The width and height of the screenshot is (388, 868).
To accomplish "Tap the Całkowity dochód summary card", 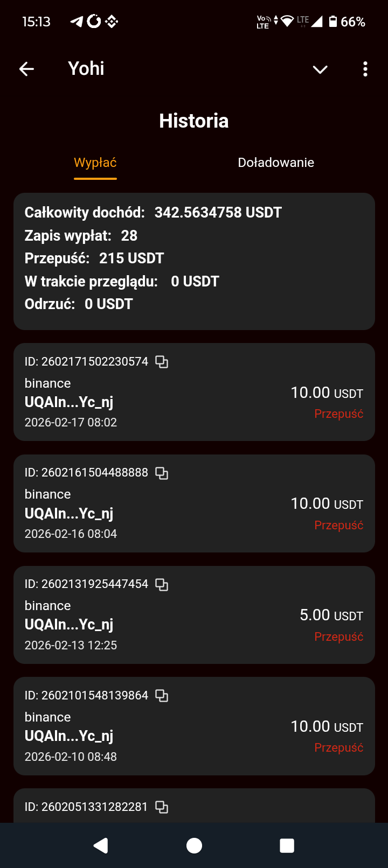I will (x=194, y=261).
